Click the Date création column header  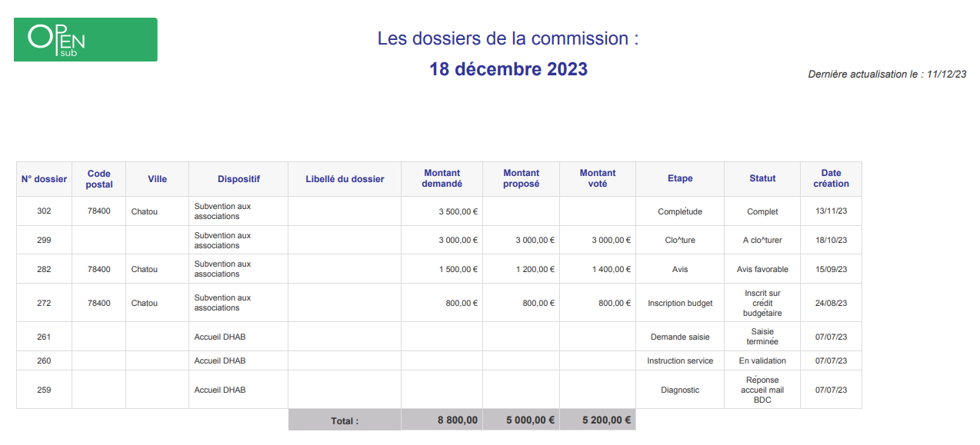tap(831, 179)
